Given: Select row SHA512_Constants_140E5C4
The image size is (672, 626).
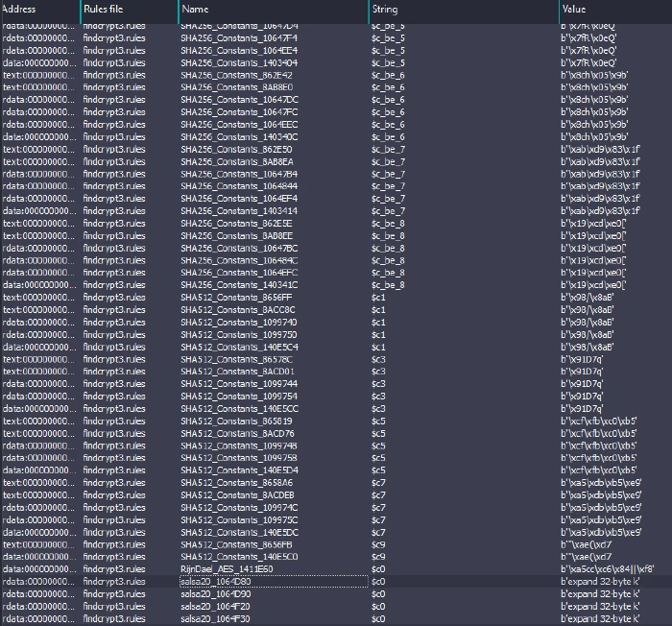Looking at the screenshot, I should 336,348.
